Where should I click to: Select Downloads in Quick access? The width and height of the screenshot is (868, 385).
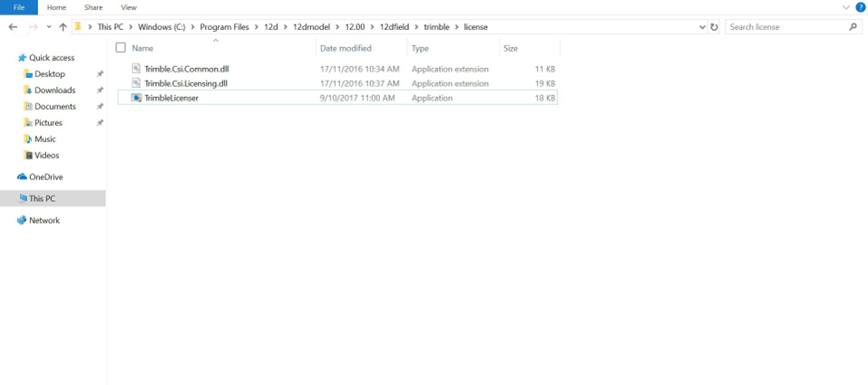click(54, 91)
